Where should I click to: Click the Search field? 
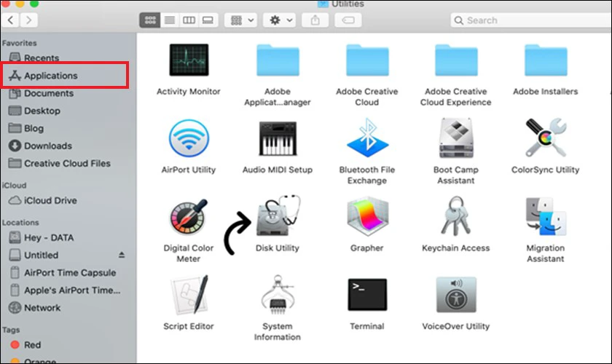(531, 20)
